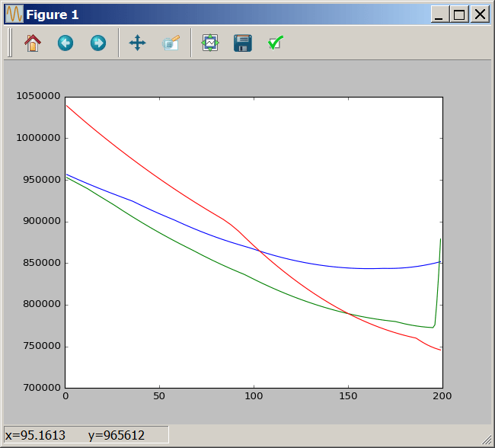Click the toolbar drag handle
This screenshot has width=495, height=448.
(x=10, y=43)
